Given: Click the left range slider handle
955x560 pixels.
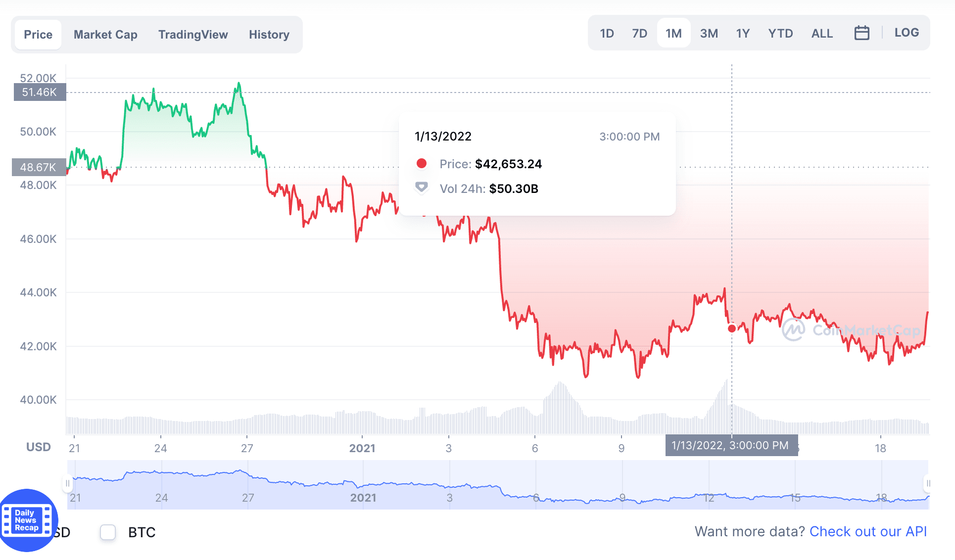Looking at the screenshot, I should coord(68,483).
